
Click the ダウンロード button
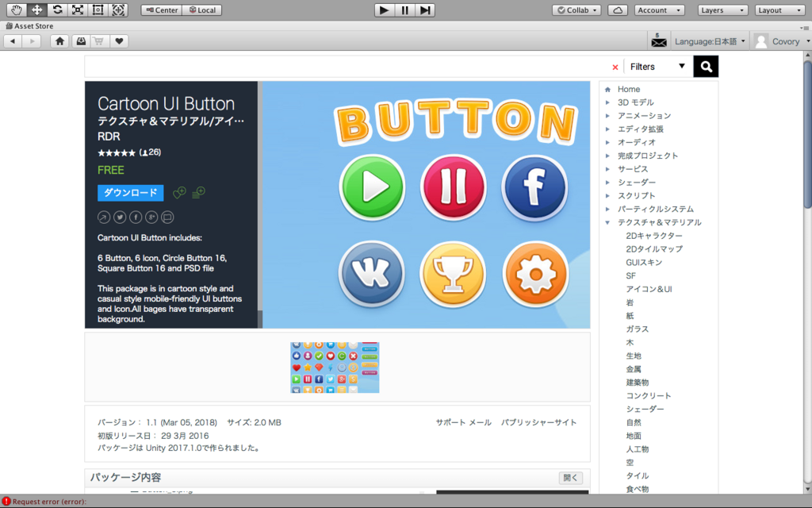[x=131, y=193]
